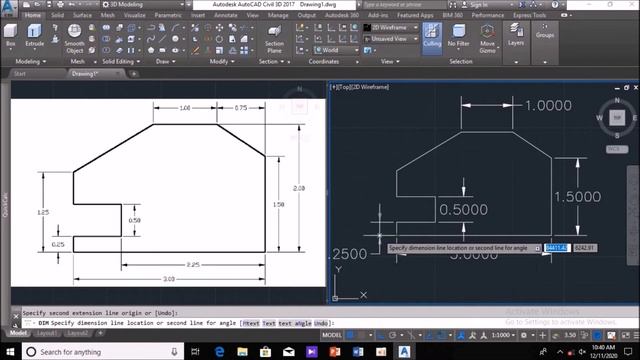Select the Extrude tool
The height and width of the screenshot is (360, 640).
pyautogui.click(x=34, y=35)
